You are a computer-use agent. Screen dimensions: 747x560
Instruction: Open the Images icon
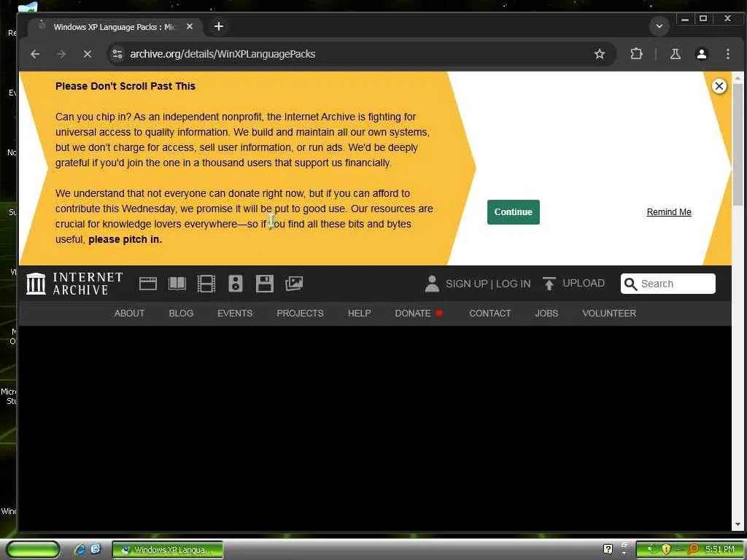tap(294, 284)
